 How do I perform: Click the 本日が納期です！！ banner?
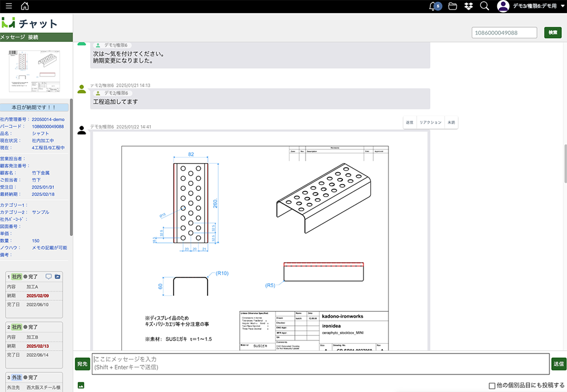(x=33, y=107)
